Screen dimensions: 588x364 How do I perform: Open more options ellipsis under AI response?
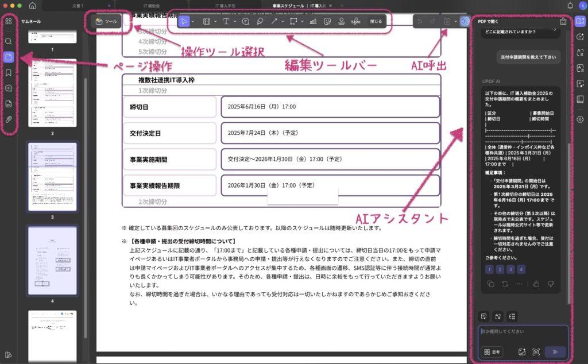(x=519, y=284)
